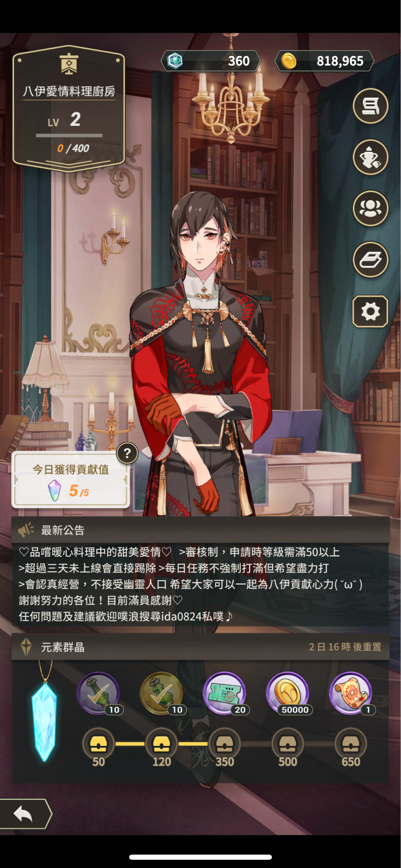Select the 50000 gold coin reward
The width and height of the screenshot is (401, 868).
(x=288, y=693)
